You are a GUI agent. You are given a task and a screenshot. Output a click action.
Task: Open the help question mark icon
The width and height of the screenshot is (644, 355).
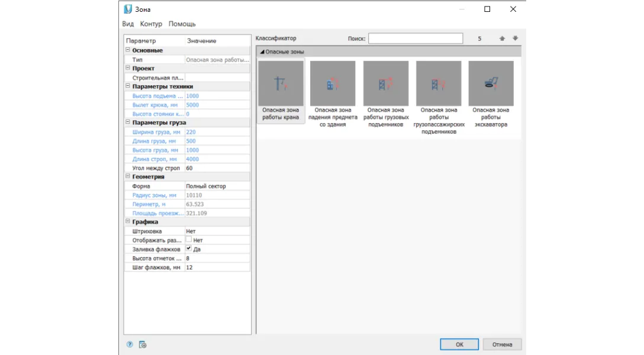[130, 344]
